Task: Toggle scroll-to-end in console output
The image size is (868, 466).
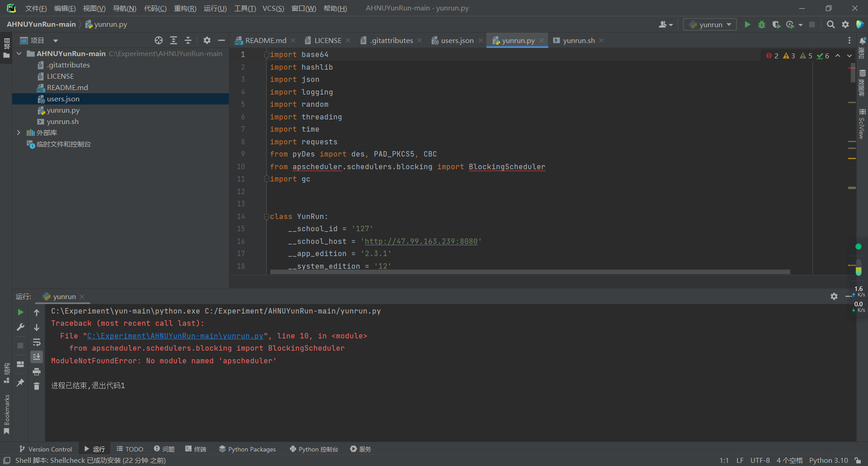Action: [x=37, y=357]
